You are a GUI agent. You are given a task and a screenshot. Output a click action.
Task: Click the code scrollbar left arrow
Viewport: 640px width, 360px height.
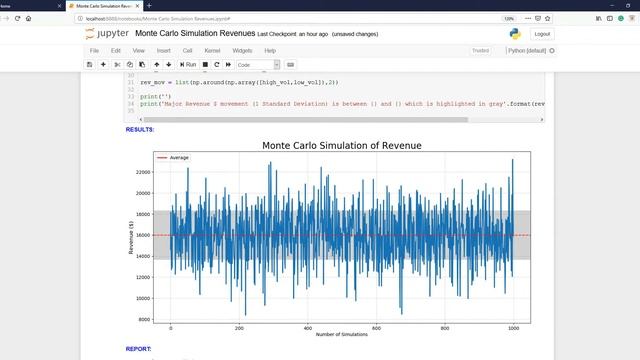(141, 120)
